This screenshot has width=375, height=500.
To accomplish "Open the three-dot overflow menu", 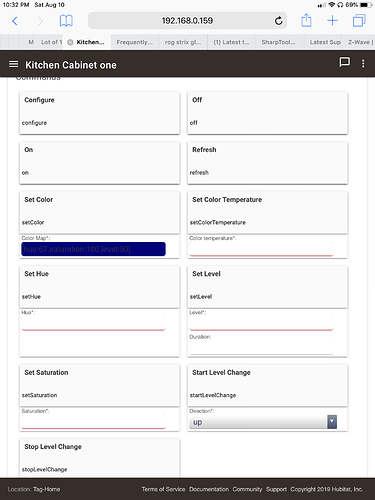I will pyautogui.click(x=363, y=64).
